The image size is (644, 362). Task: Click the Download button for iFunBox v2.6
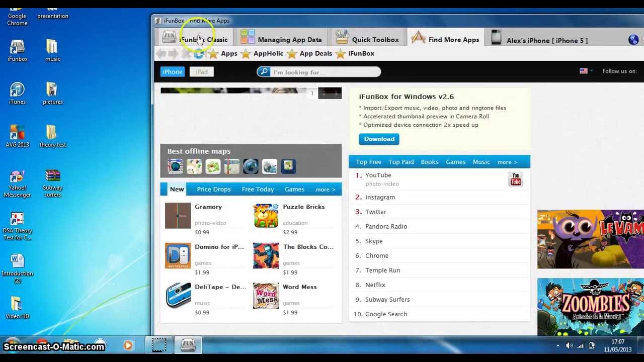[379, 139]
